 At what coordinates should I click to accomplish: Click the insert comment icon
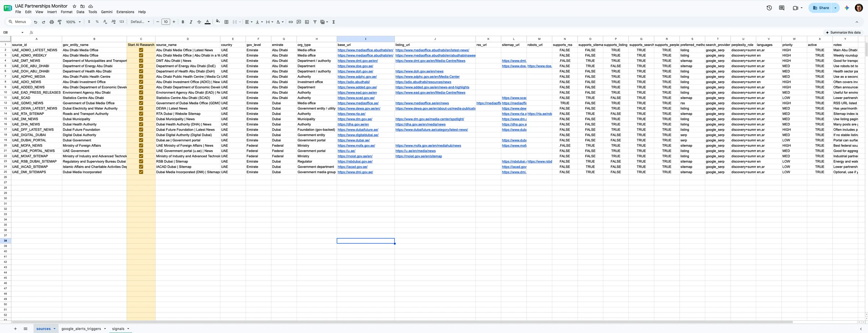299,22
